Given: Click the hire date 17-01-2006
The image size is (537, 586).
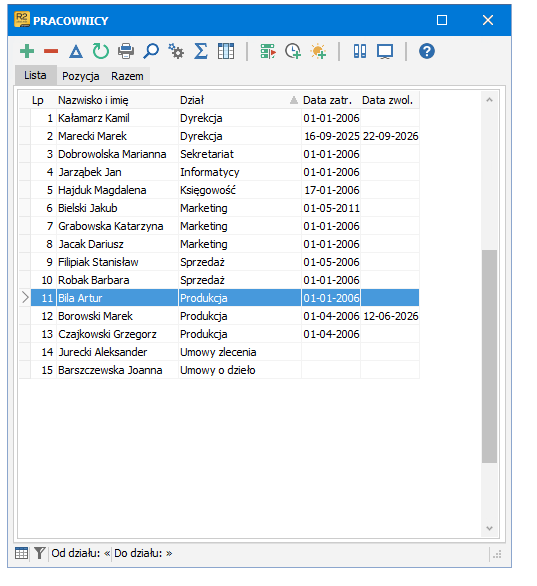Looking at the screenshot, I should pyautogui.click(x=331, y=190).
